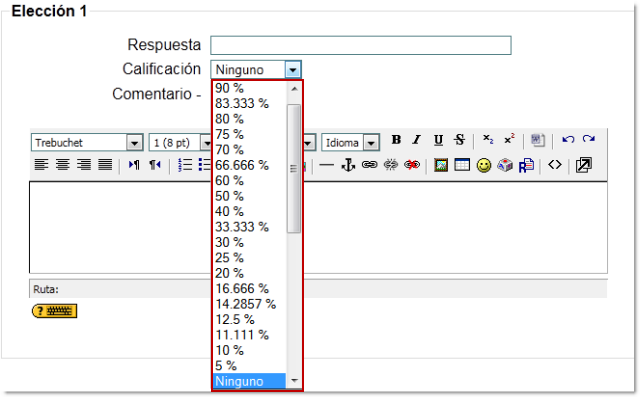
Task: Justify text fully
Action: click(105, 165)
